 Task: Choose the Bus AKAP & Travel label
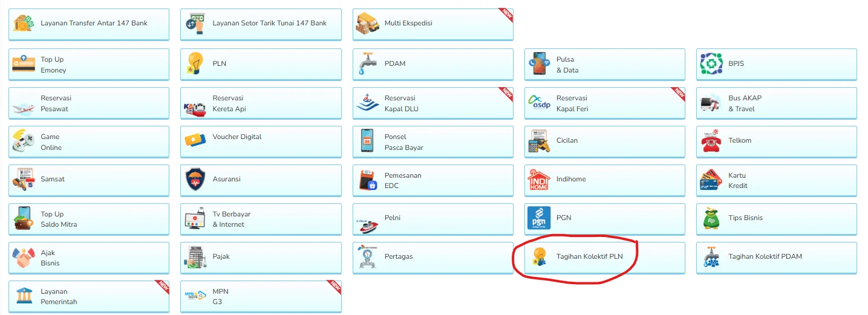[745, 103]
